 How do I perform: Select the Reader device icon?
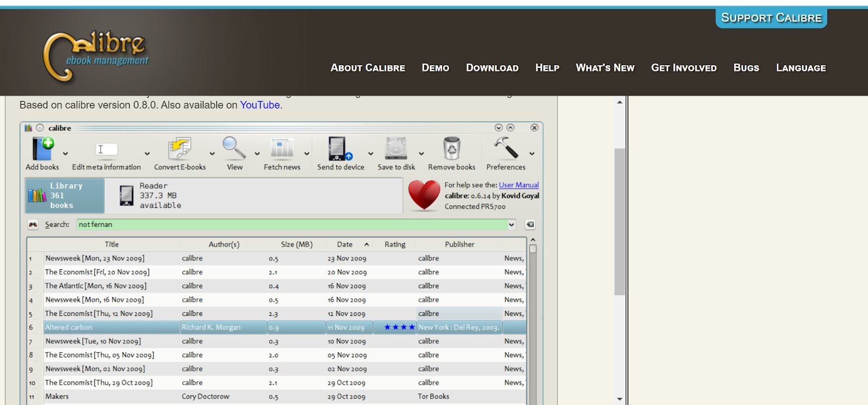click(x=127, y=195)
